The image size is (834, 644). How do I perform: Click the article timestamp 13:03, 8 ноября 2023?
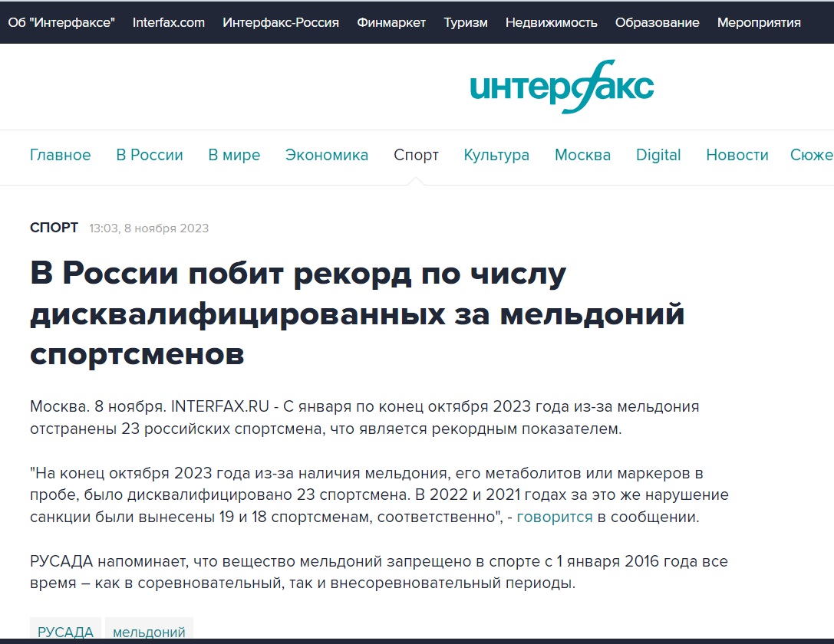[x=149, y=228]
